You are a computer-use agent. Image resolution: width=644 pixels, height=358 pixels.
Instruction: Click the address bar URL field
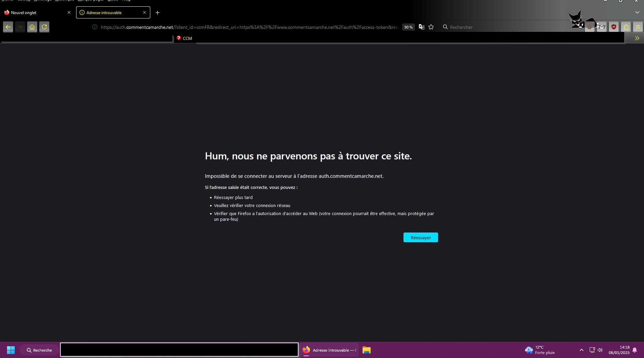pos(250,27)
